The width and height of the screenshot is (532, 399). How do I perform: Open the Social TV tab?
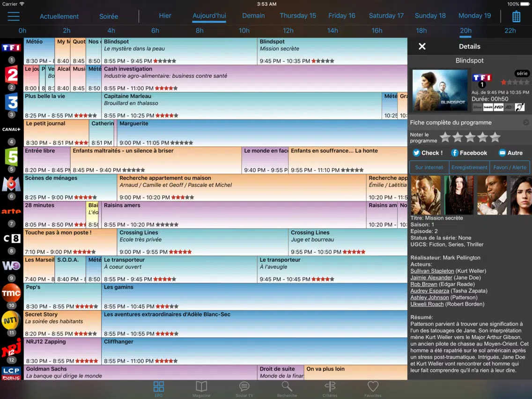pos(244,389)
